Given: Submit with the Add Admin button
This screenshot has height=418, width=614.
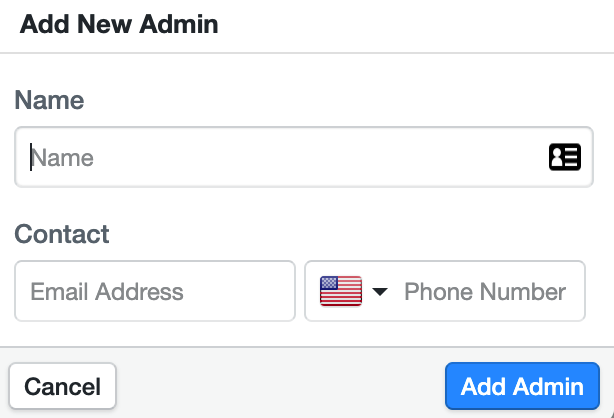Looking at the screenshot, I should (522, 386).
